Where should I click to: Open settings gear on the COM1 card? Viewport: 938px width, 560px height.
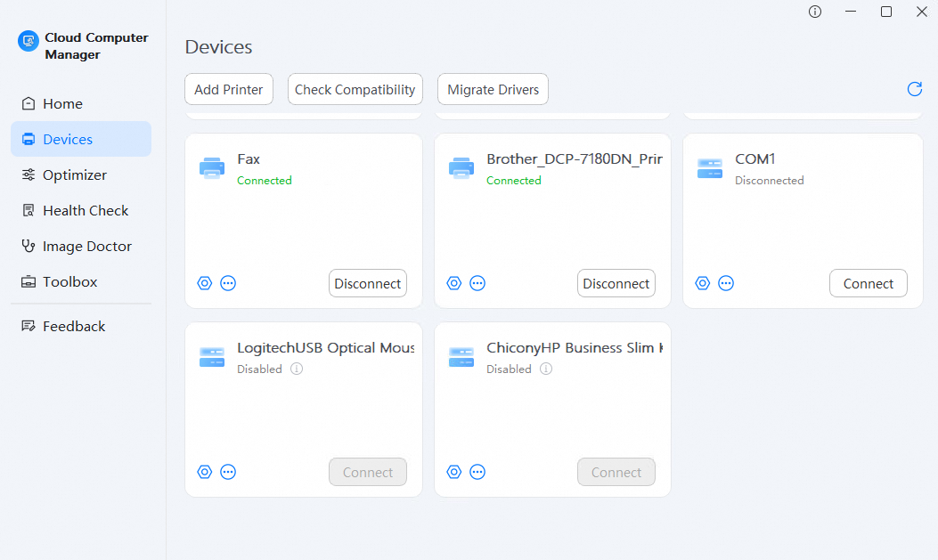(702, 283)
